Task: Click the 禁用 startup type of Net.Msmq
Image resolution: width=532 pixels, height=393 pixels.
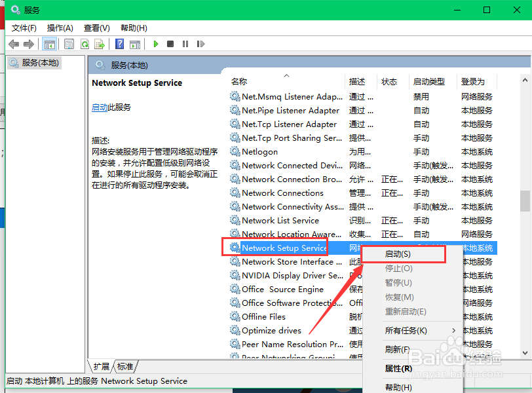Action: click(421, 97)
